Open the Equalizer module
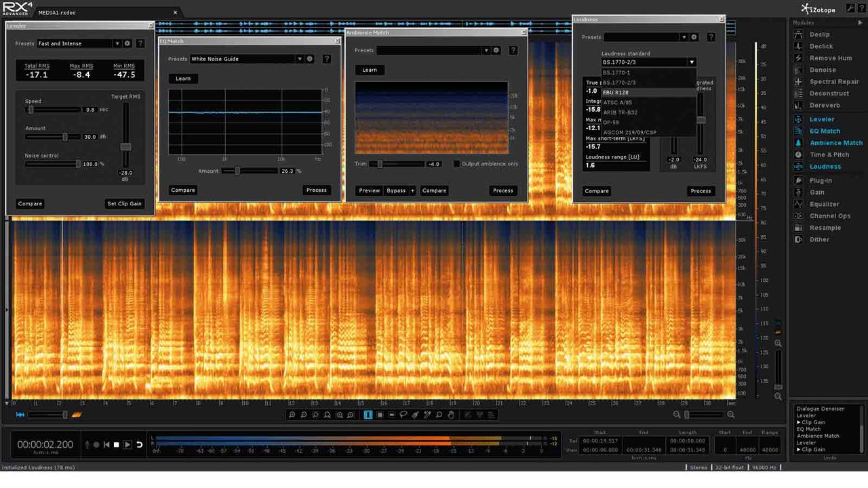 [x=824, y=204]
